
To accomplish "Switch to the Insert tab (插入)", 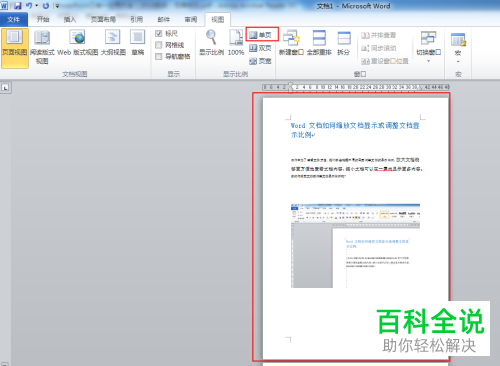I will [x=70, y=20].
